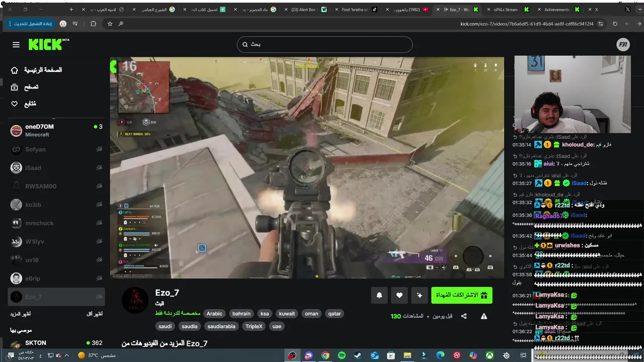
Task: Click the مخصصة للدردشة فقط category link
Action: (178, 313)
